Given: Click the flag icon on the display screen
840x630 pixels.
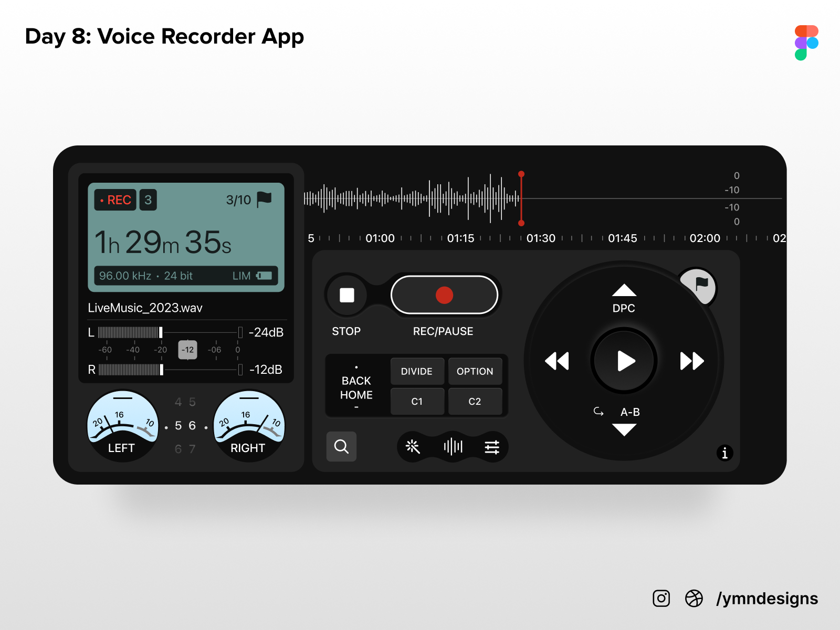Looking at the screenshot, I should click(x=265, y=199).
